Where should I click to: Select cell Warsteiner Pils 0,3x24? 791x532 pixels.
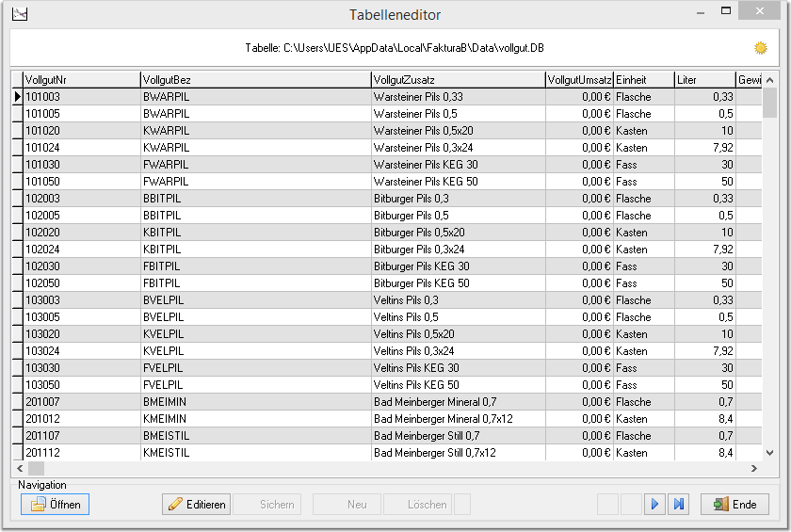click(x=459, y=148)
